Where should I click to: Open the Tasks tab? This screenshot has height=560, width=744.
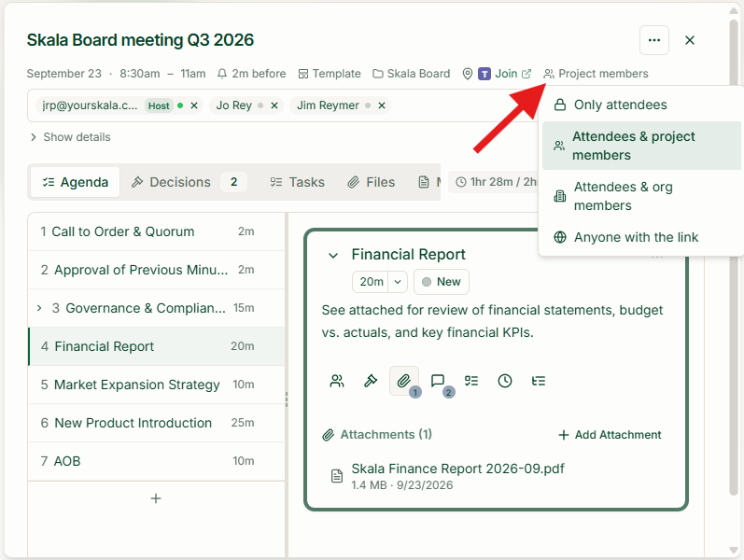tap(298, 182)
